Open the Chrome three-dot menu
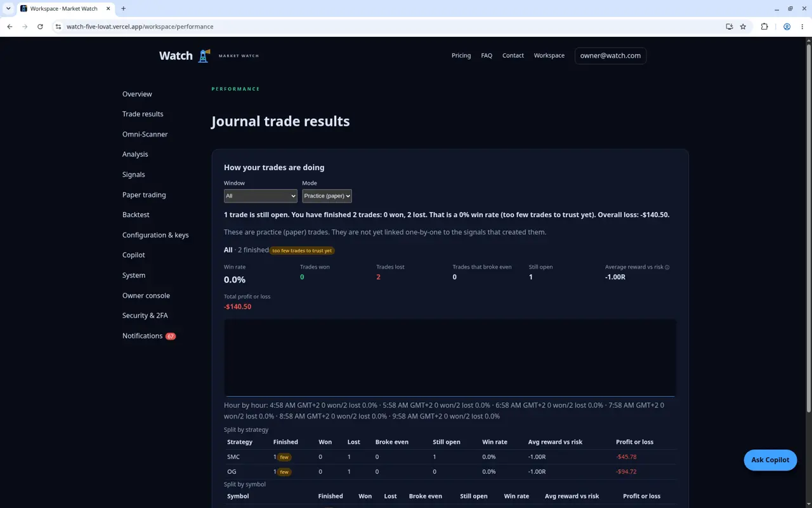 802,27
